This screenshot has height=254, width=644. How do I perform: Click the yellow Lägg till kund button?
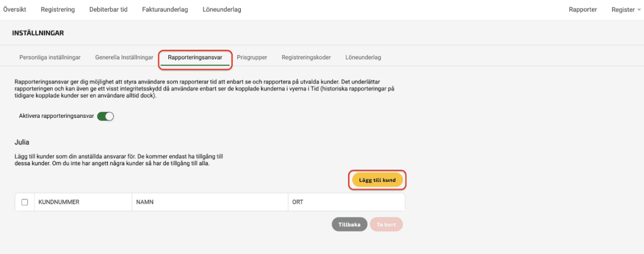377,180
